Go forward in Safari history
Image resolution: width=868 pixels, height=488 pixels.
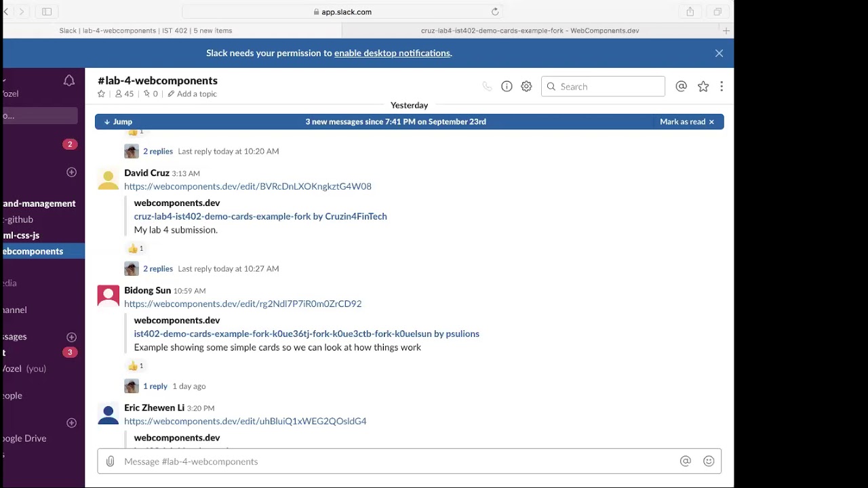pos(22,12)
